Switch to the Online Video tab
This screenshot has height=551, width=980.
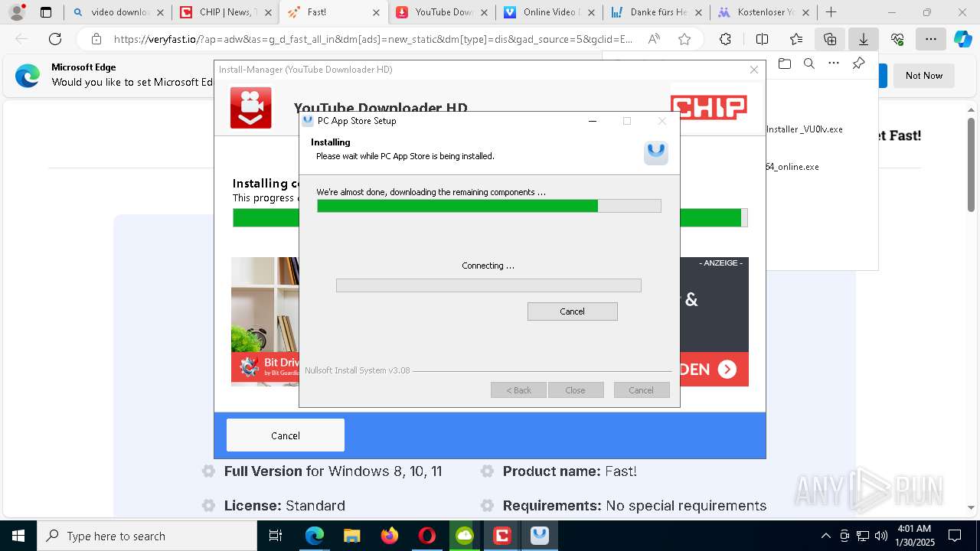point(549,12)
